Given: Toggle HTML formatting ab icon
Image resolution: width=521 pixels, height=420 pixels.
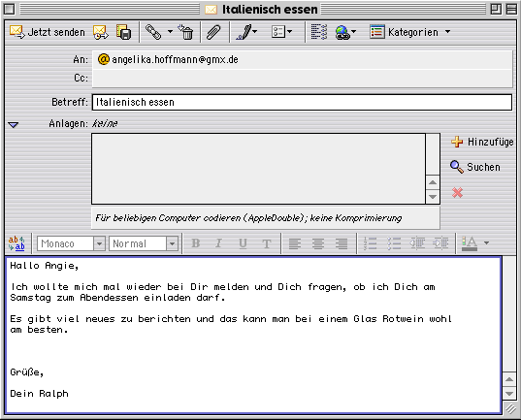Looking at the screenshot, I should click(16, 243).
